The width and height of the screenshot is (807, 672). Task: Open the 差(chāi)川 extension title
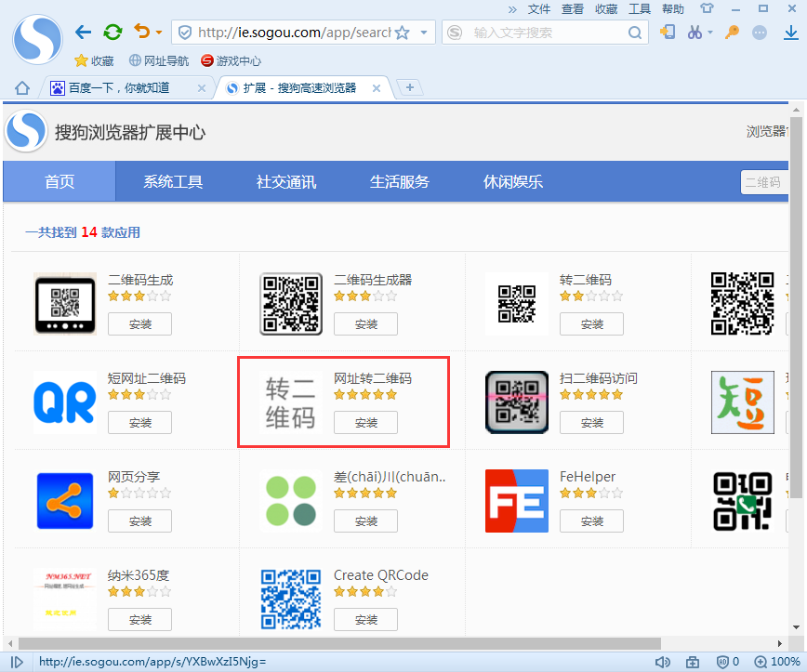pyautogui.click(x=390, y=477)
